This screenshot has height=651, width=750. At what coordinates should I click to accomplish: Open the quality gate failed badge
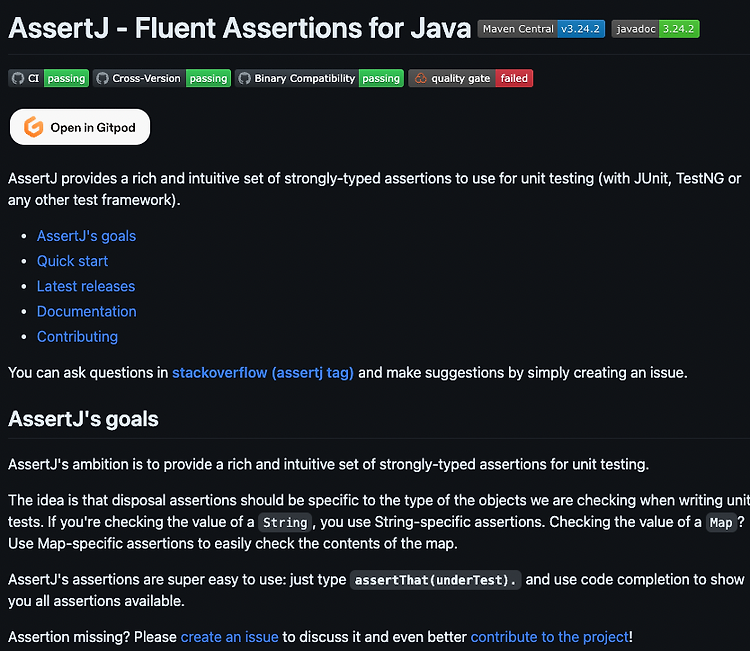pos(470,78)
